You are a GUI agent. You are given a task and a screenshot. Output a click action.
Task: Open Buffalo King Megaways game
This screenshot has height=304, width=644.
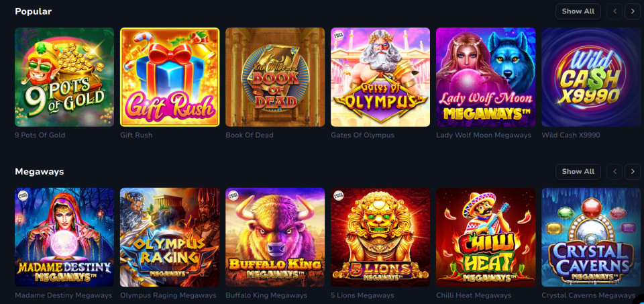[275, 238]
